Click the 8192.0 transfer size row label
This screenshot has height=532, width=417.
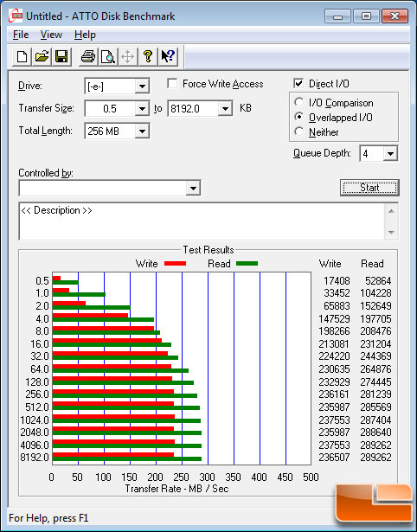(35, 458)
